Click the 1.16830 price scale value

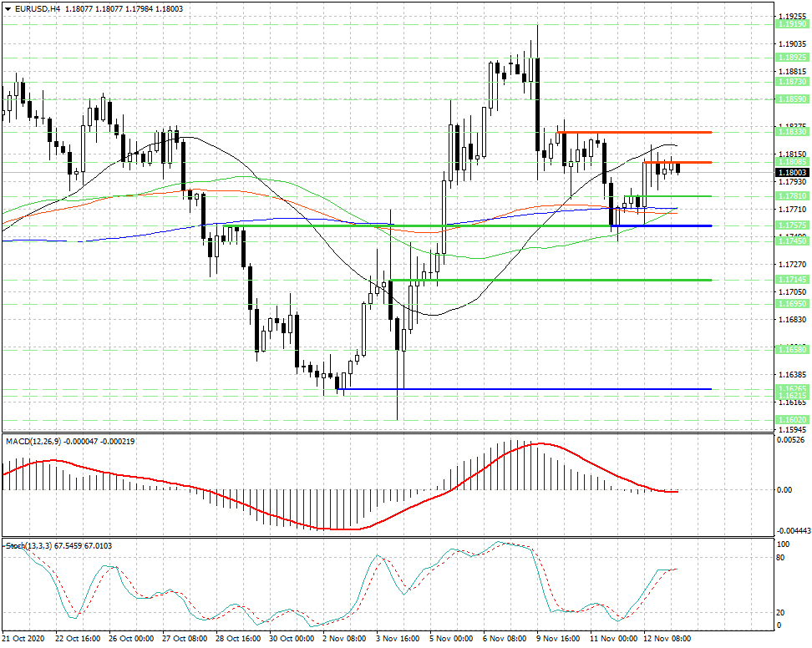[793, 320]
